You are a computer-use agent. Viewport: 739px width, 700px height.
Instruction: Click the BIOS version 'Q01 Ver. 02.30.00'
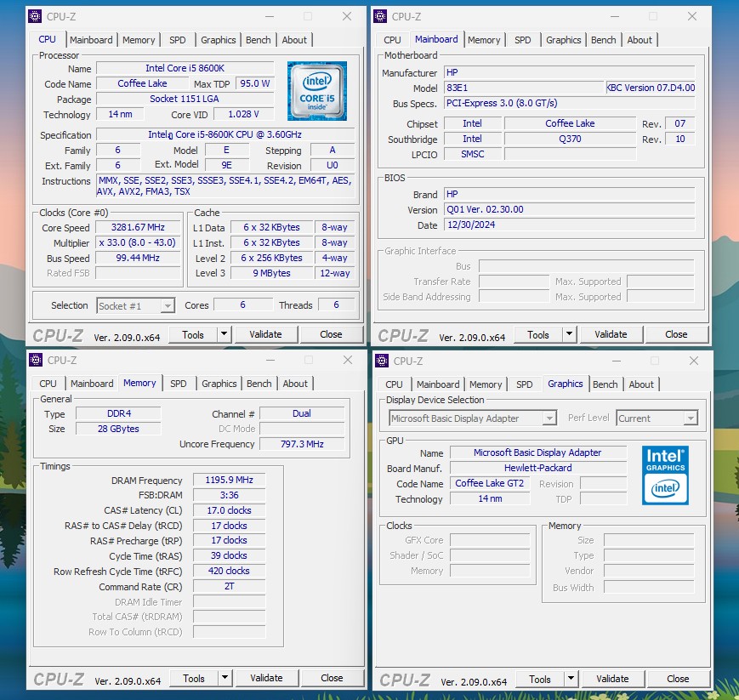(569, 209)
